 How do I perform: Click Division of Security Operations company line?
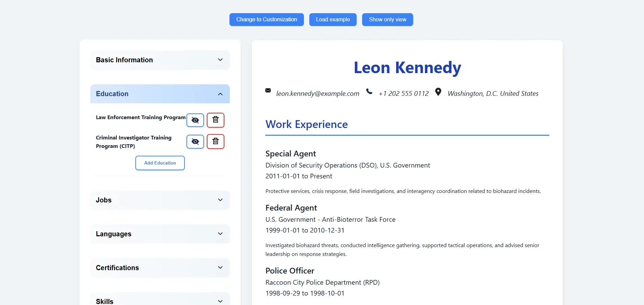348,166
